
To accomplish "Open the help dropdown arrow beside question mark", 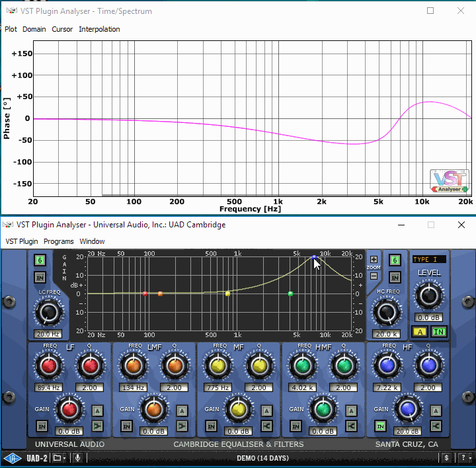I will (470, 458).
